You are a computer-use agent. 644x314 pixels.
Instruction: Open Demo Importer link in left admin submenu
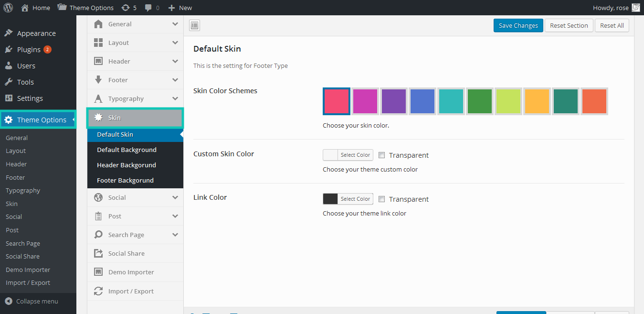[x=28, y=270]
